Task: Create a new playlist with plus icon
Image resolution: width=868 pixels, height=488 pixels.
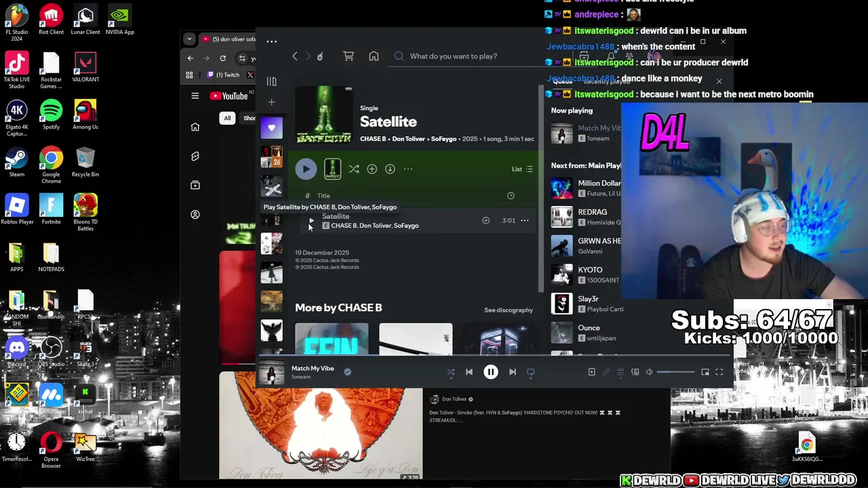Action: [x=271, y=102]
